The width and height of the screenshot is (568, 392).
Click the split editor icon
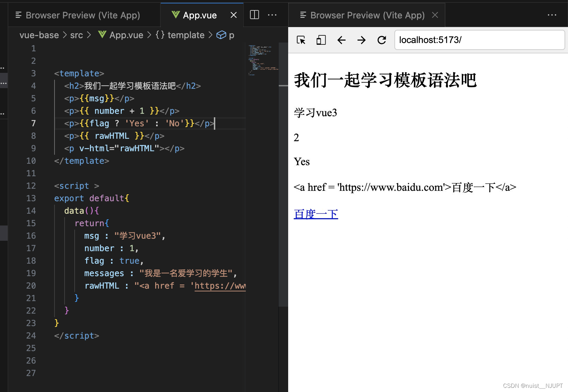pyautogui.click(x=254, y=15)
